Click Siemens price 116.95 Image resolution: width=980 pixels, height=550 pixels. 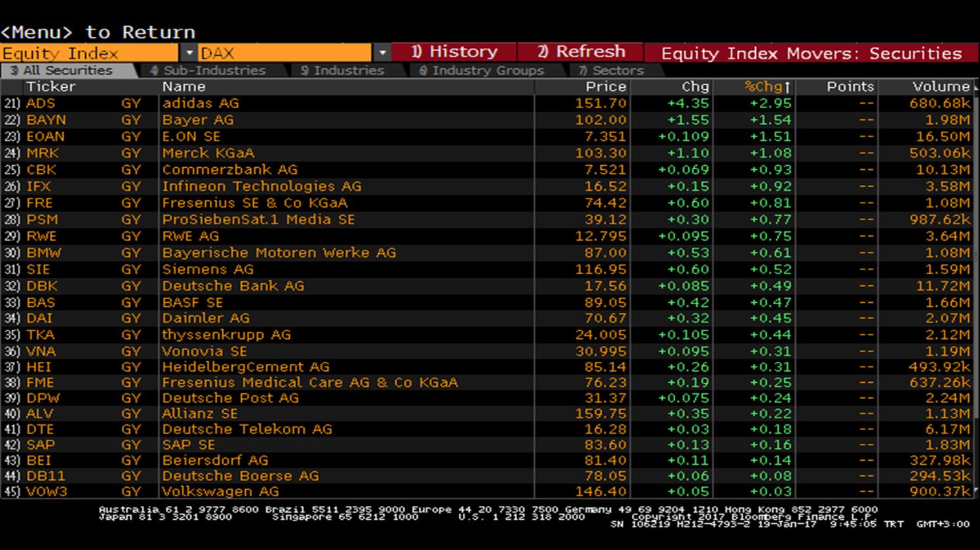pyautogui.click(x=600, y=269)
